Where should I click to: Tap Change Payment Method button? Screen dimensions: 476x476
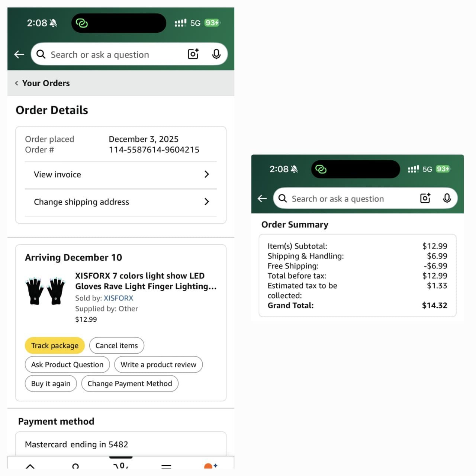tap(130, 384)
